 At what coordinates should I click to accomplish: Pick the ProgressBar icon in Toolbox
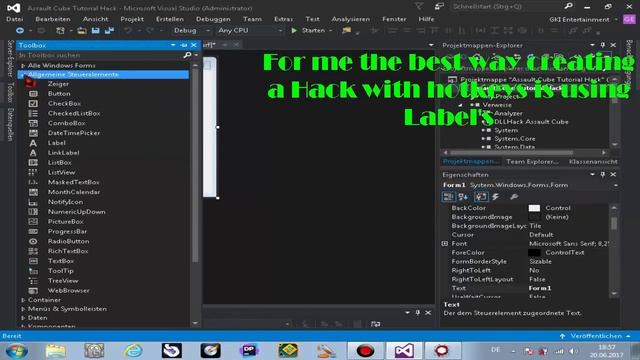pyautogui.click(x=33, y=231)
